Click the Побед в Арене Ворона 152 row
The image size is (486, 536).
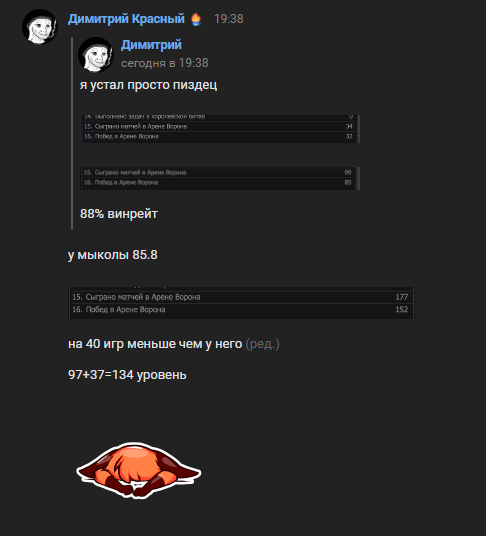click(x=240, y=310)
